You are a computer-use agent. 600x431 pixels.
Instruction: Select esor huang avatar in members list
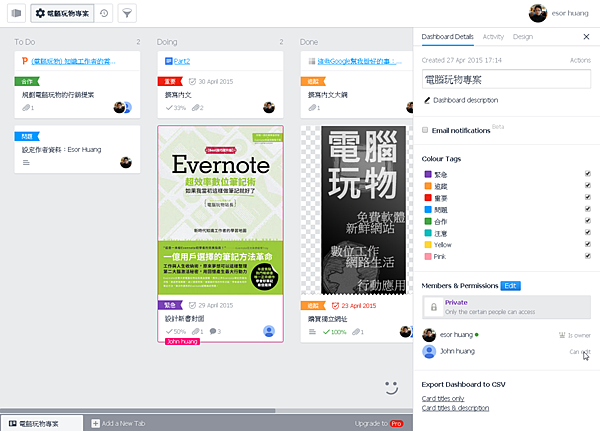click(x=429, y=335)
